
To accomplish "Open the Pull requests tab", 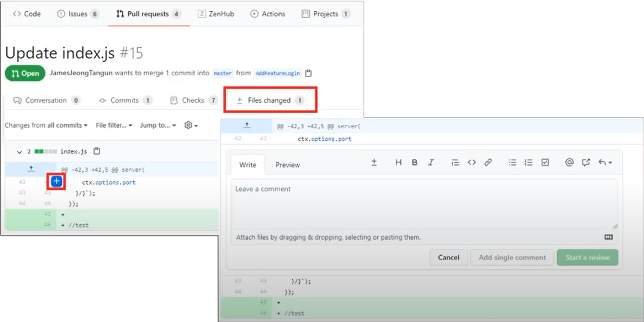I will [x=149, y=14].
